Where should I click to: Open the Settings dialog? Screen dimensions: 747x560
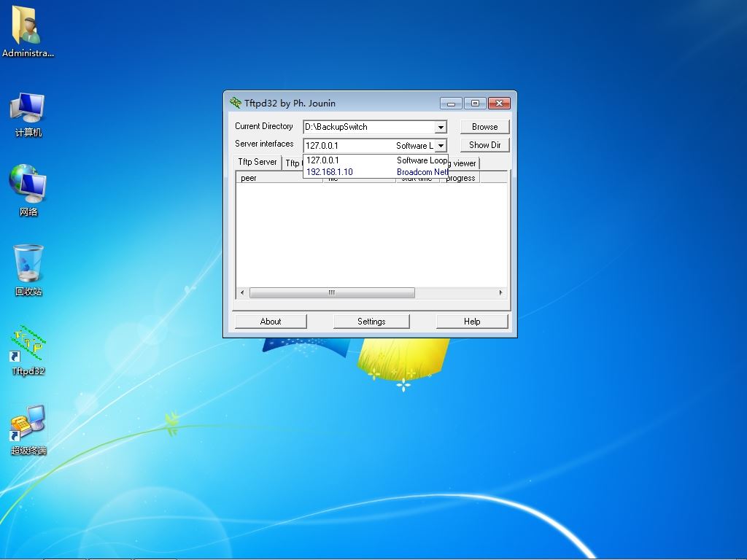[x=371, y=322]
